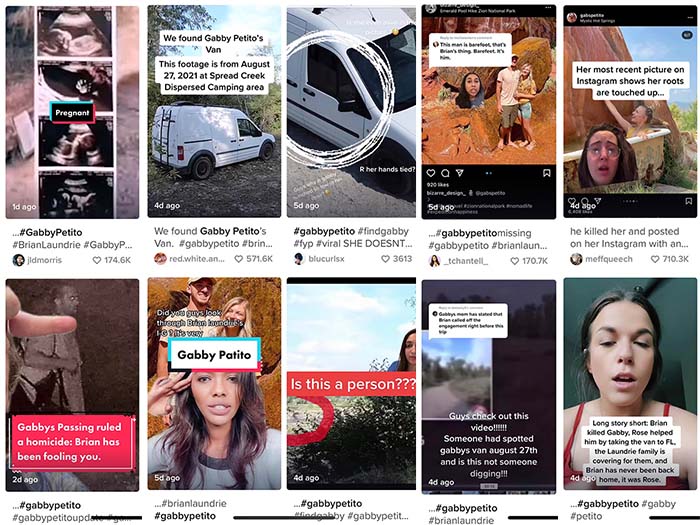Click heart icon beside 710.3K
Viewport: 700px width, 525px height.
pyautogui.click(x=655, y=259)
